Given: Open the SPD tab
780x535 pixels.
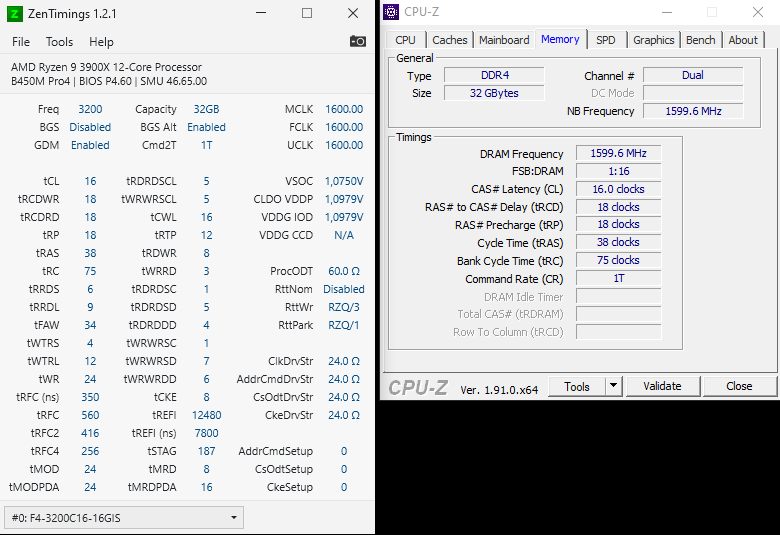Looking at the screenshot, I should coord(605,40).
